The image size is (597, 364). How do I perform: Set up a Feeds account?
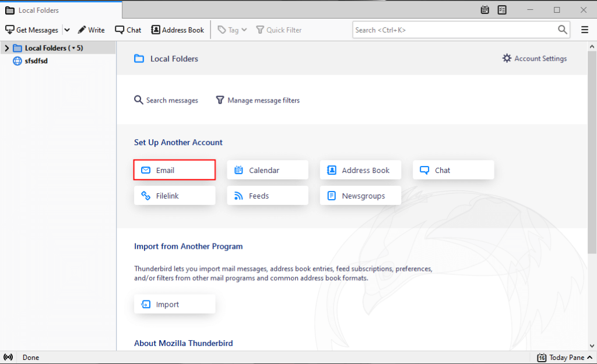click(x=268, y=196)
